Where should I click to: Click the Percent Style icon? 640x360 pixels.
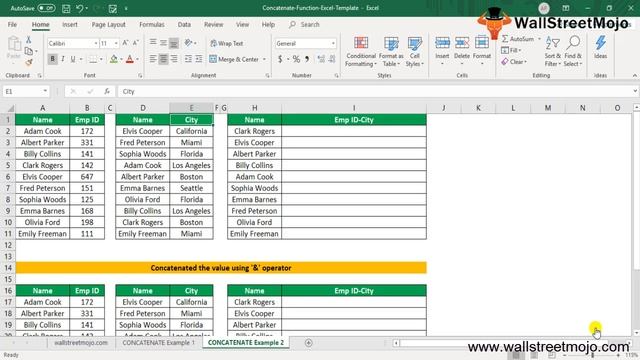(296, 60)
